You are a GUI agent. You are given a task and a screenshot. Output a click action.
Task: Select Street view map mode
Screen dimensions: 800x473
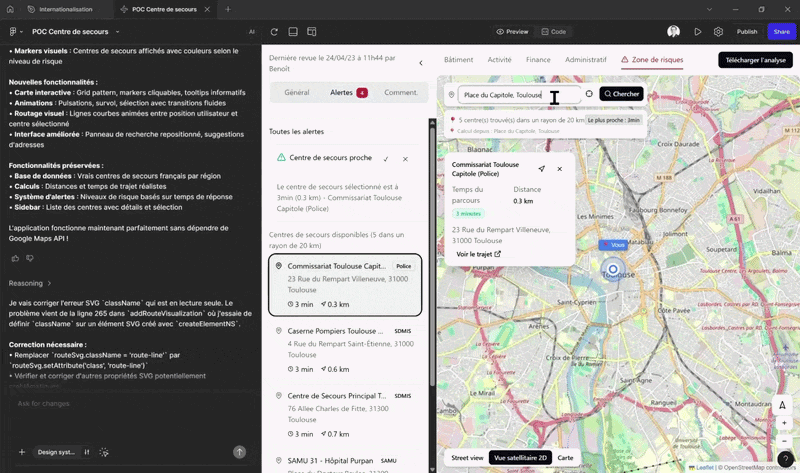(467, 458)
